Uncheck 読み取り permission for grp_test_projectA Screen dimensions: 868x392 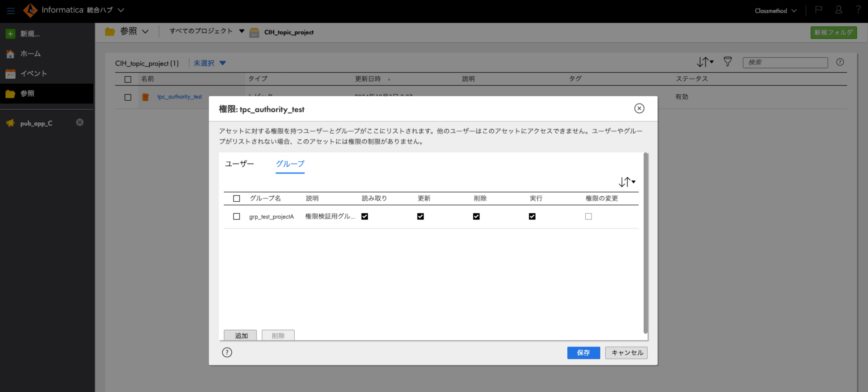[365, 216]
